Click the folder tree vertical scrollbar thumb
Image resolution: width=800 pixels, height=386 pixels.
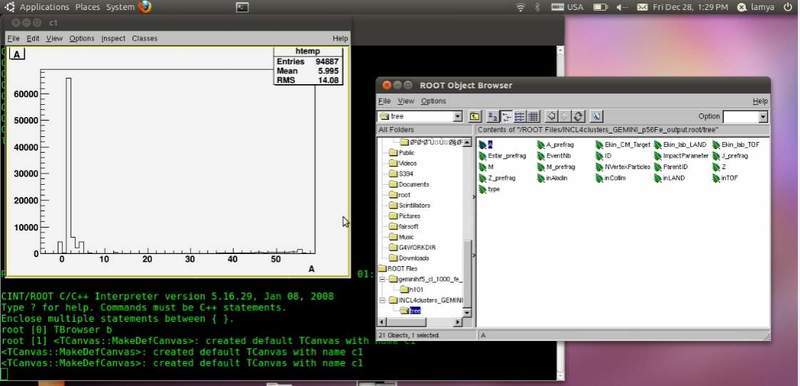pos(467,273)
